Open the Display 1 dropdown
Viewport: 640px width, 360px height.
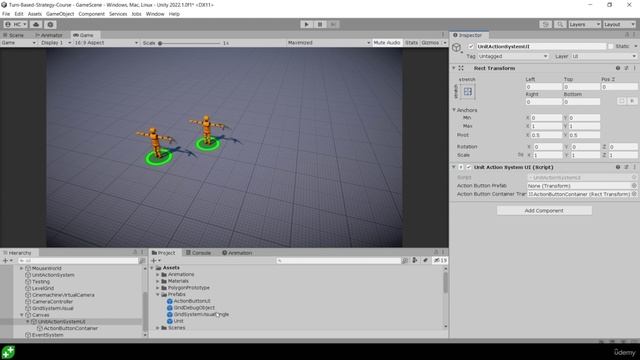coord(55,43)
